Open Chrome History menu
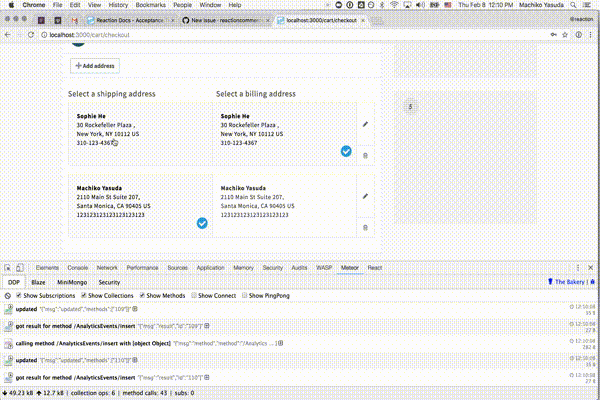This screenshot has width=600, height=400. 118,5
